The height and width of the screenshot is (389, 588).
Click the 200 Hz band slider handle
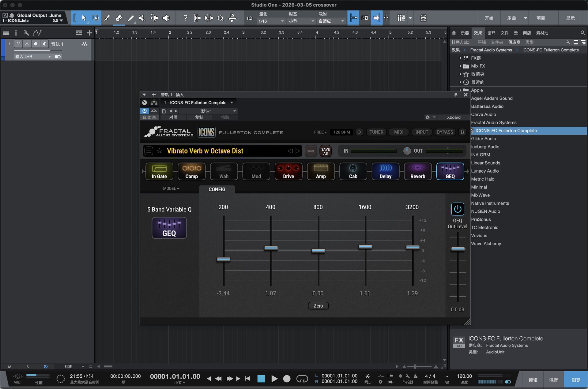click(224, 260)
